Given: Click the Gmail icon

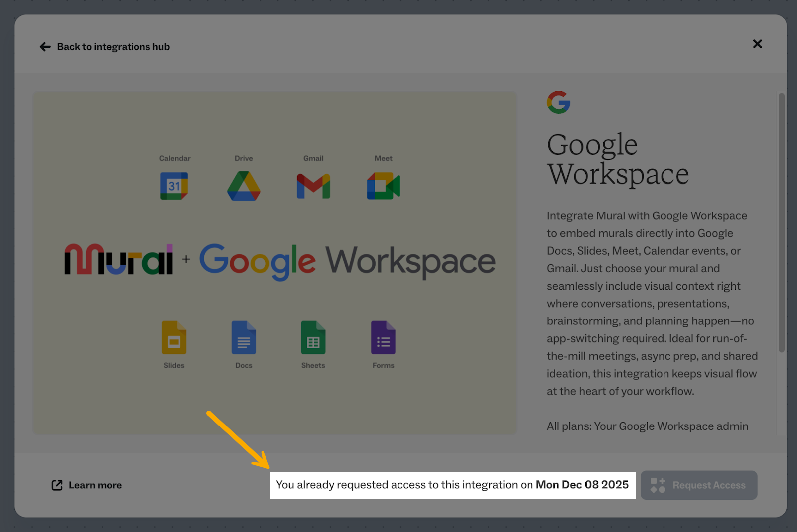Looking at the screenshot, I should 313,186.
